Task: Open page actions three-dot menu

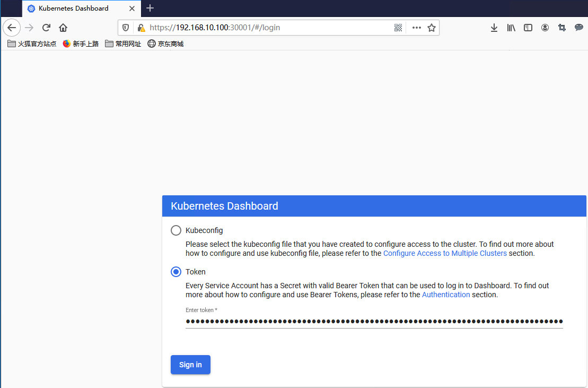Action: pos(416,28)
